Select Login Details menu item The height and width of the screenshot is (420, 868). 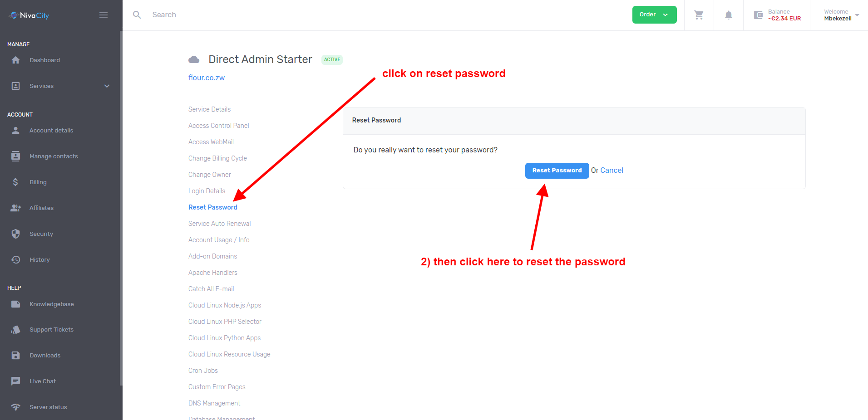pos(207,191)
